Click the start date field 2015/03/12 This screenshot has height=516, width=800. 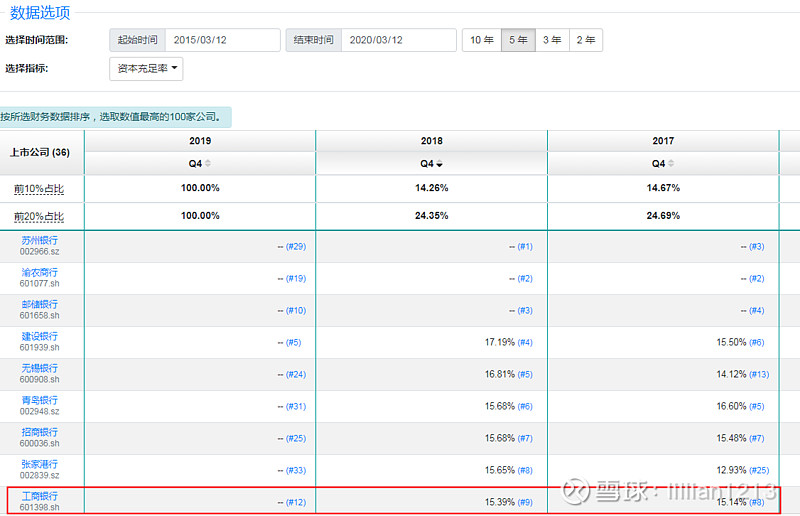click(x=222, y=40)
